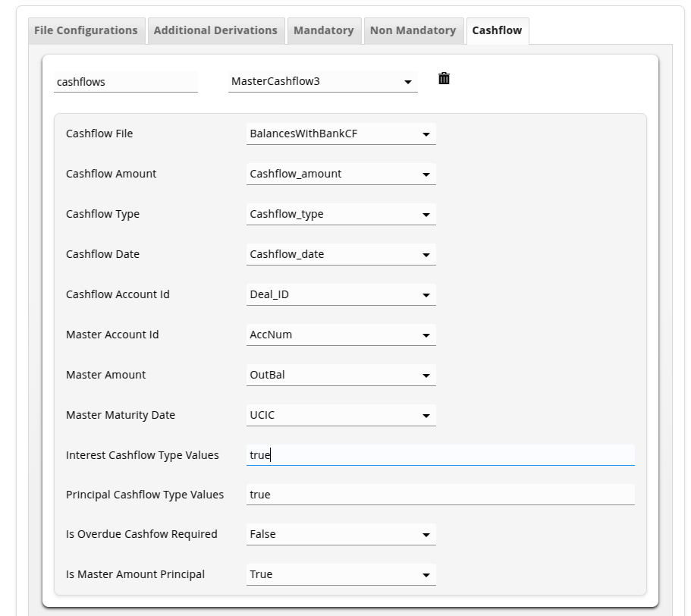Switch to File Configurations tab
Image resolution: width=691 pixels, height=616 pixels.
point(86,30)
